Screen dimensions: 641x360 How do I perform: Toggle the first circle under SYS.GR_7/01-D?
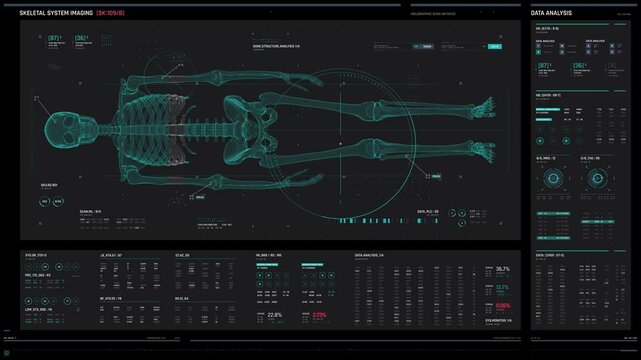28,267
